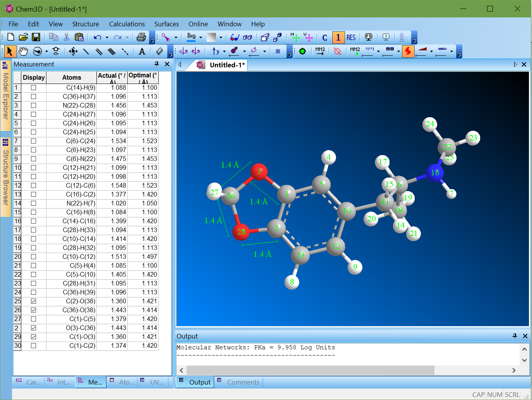Print the current model

[x=141, y=37]
